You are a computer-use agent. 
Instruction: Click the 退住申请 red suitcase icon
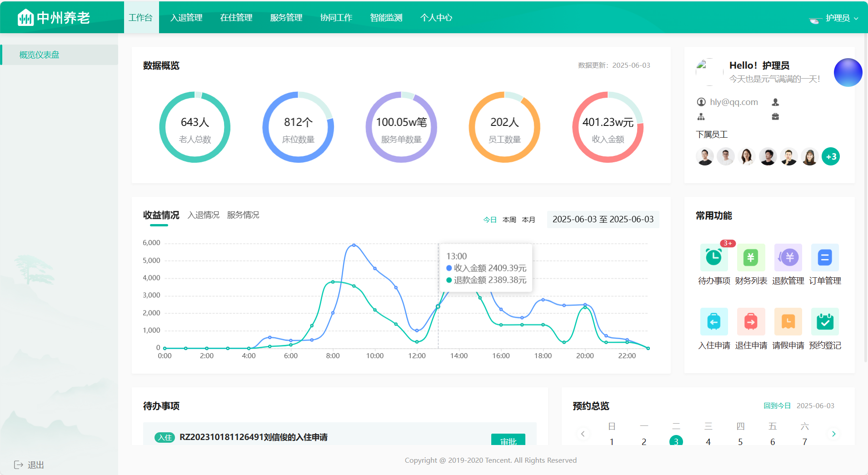pyautogui.click(x=751, y=322)
